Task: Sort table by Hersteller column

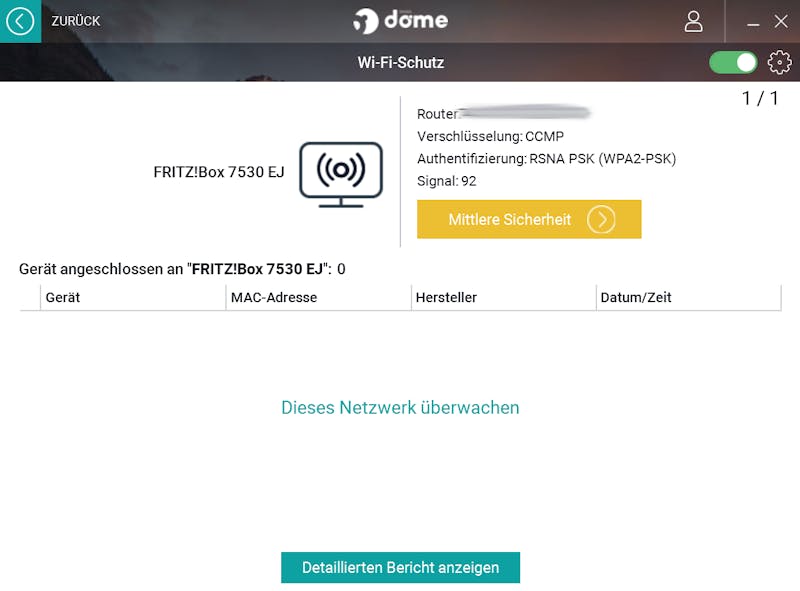Action: click(504, 298)
